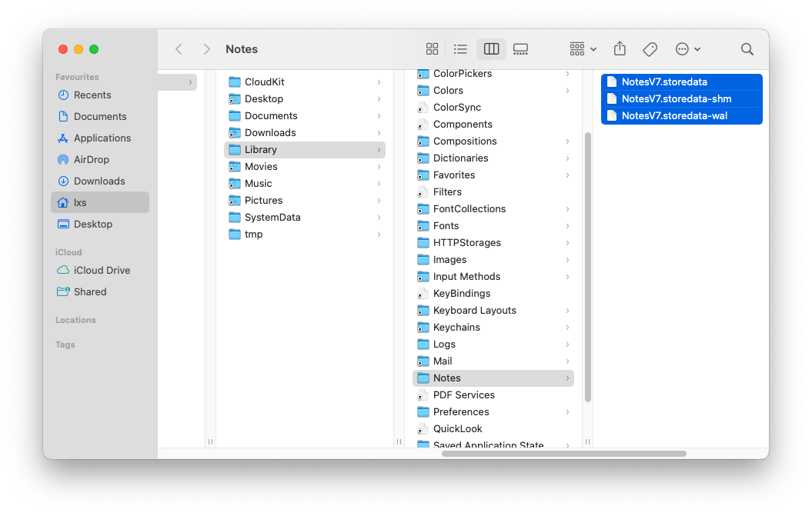The width and height of the screenshot is (812, 516).
Task: Open the Downloads folder in column
Action: point(270,133)
